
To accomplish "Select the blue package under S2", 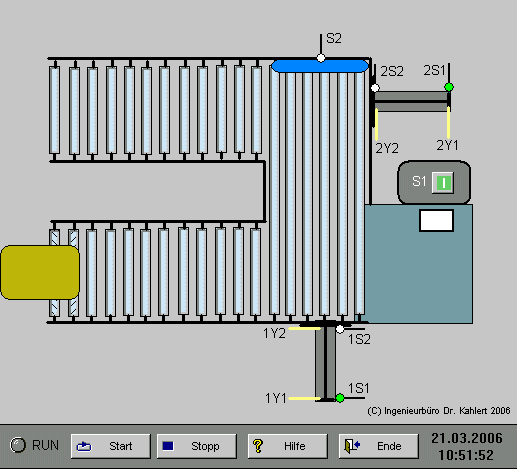I will [320, 66].
